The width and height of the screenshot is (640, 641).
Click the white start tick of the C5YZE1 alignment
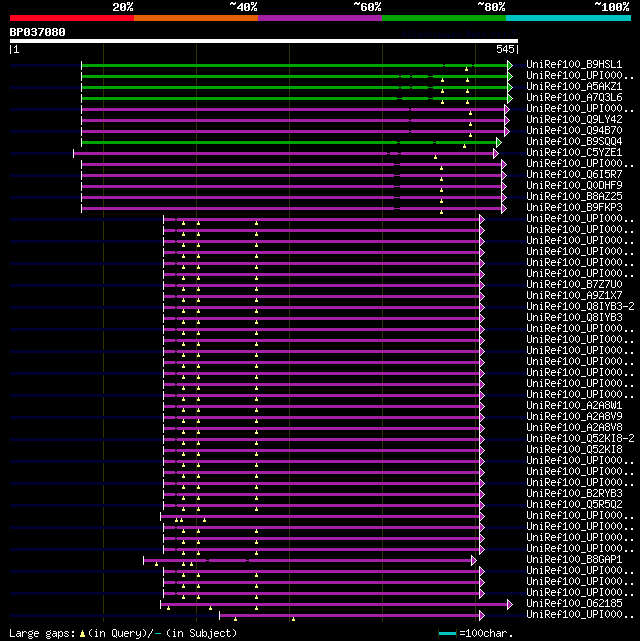click(x=74, y=153)
